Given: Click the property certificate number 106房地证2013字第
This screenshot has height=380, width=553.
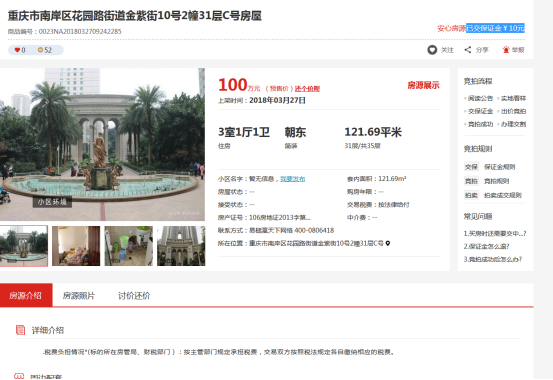Looking at the screenshot, I should pos(280,217).
